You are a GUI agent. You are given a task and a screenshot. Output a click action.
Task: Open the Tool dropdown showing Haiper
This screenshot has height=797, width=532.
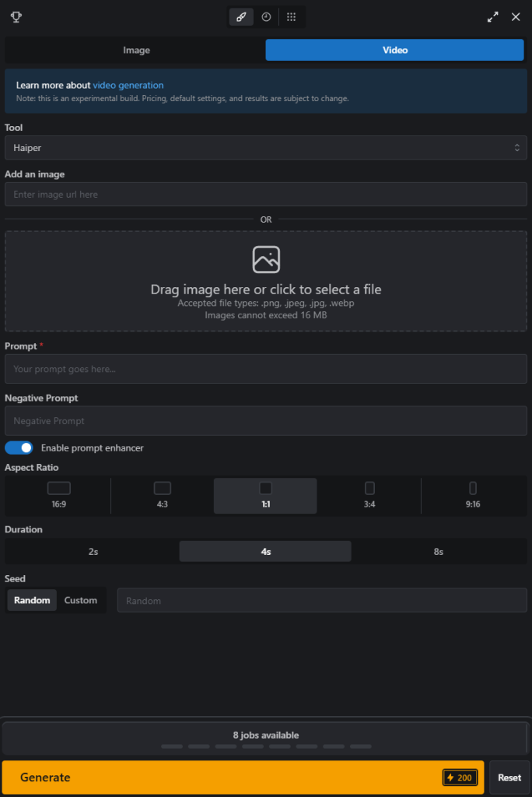266,146
